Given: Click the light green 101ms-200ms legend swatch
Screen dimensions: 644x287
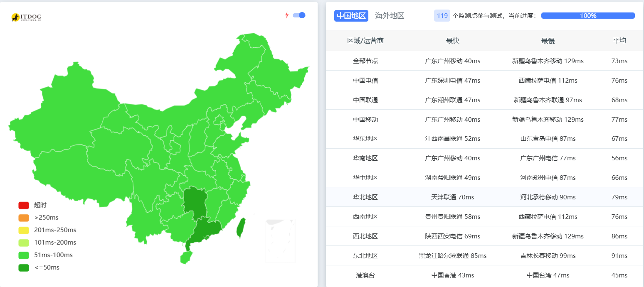Looking at the screenshot, I should click(24, 243).
